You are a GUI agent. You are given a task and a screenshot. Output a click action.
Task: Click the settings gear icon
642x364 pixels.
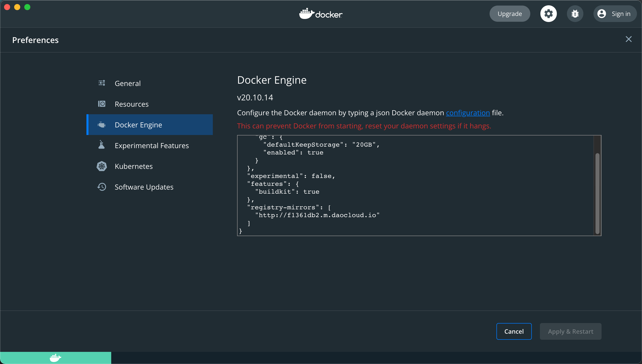pos(548,14)
